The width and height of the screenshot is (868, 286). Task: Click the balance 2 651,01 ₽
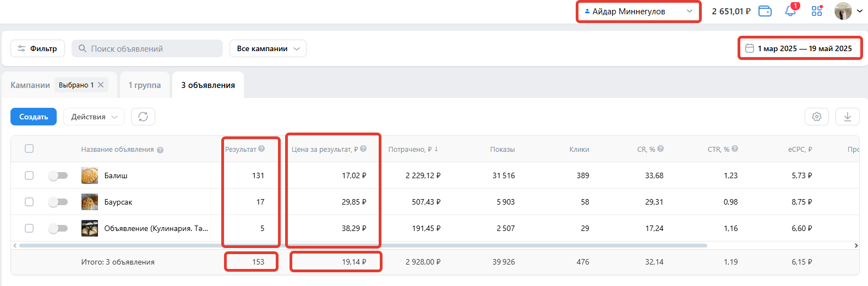point(731,11)
